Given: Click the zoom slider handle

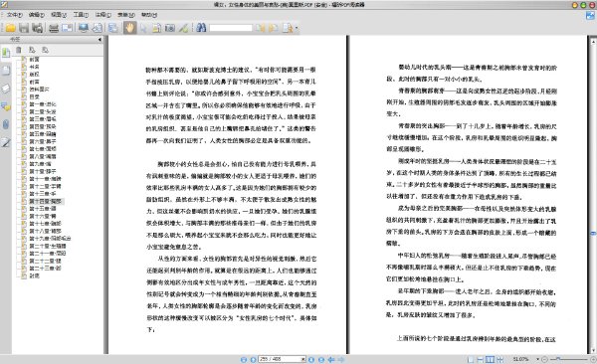Looking at the screenshot, I should [x=558, y=359].
